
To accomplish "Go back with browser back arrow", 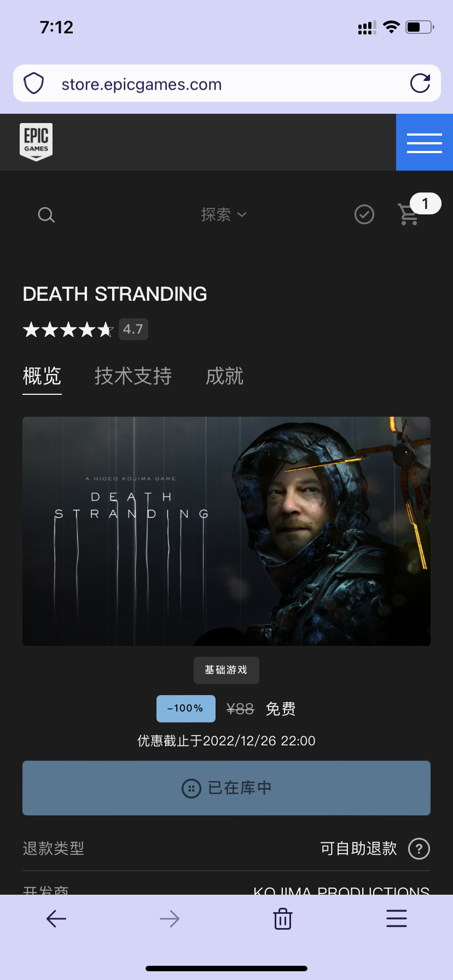I will click(x=56, y=919).
